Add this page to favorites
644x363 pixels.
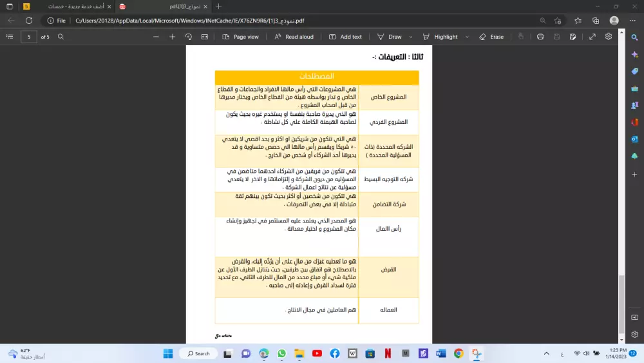[x=558, y=21]
